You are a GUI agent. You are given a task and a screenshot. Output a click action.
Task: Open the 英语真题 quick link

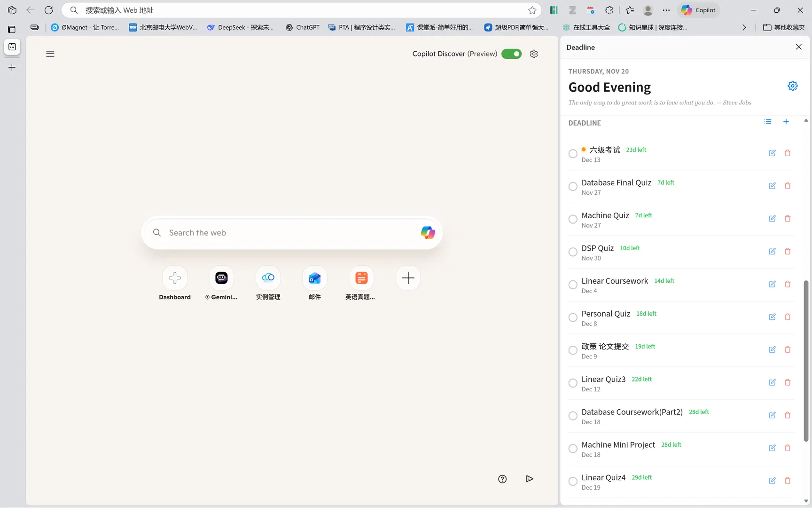click(361, 283)
